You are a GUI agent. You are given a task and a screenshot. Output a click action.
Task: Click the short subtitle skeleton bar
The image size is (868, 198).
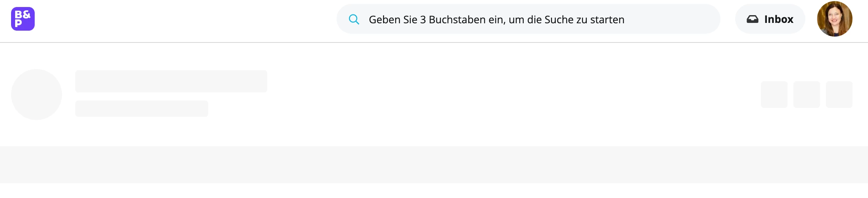click(142, 109)
